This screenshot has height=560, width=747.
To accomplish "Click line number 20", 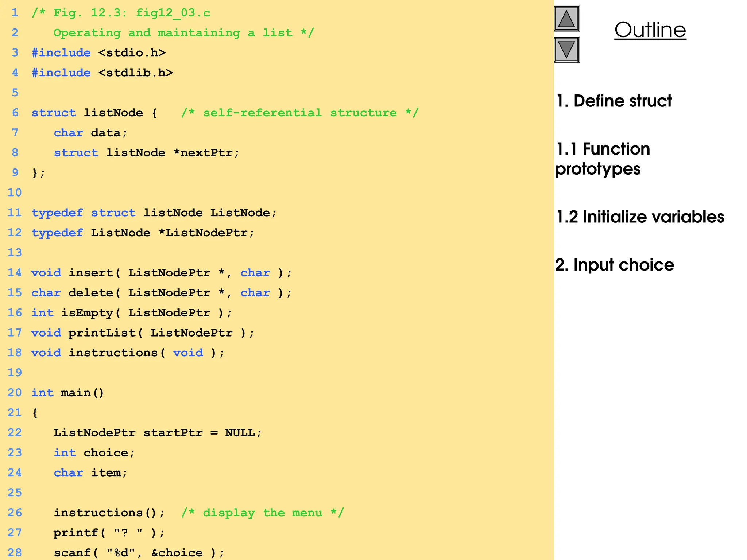I will point(15,393).
